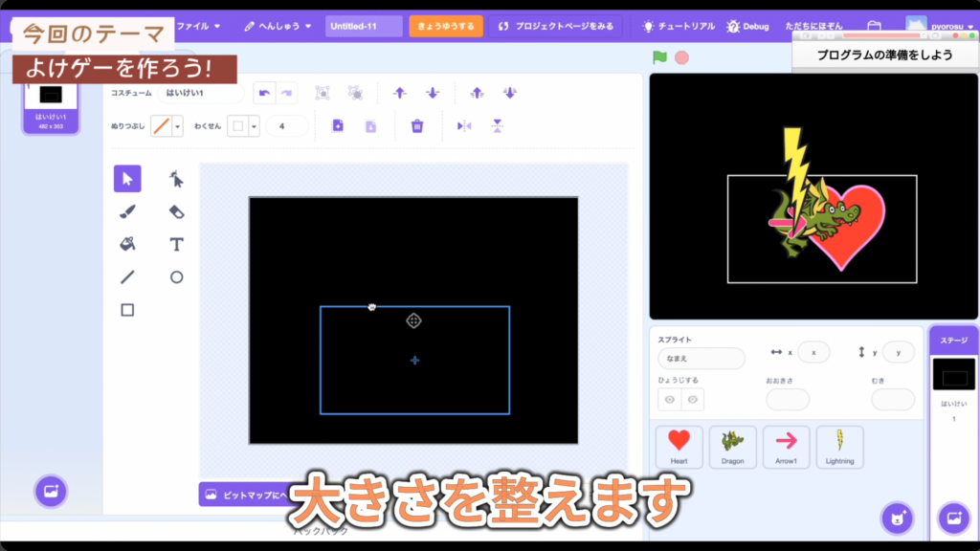Viewport: 980px width, 551px height.
Task: Flip selection horizontally
Action: tap(464, 126)
